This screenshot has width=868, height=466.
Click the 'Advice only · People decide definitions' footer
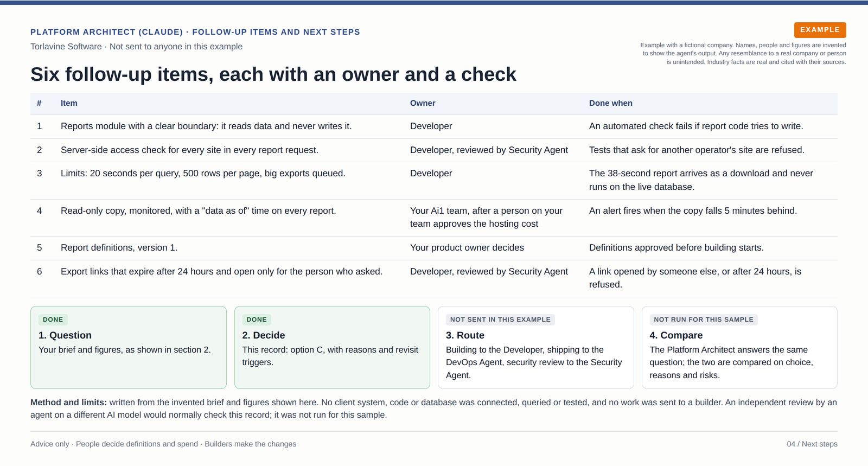pyautogui.click(x=163, y=444)
